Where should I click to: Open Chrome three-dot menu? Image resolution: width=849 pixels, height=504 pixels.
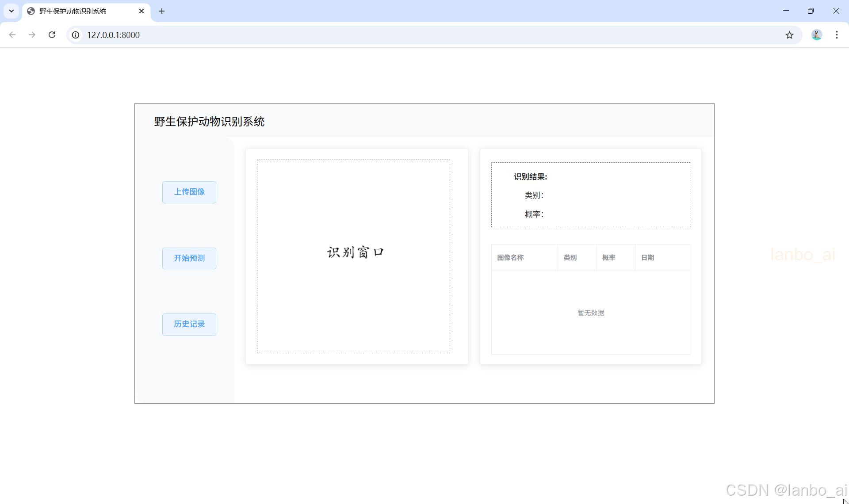[x=837, y=35]
